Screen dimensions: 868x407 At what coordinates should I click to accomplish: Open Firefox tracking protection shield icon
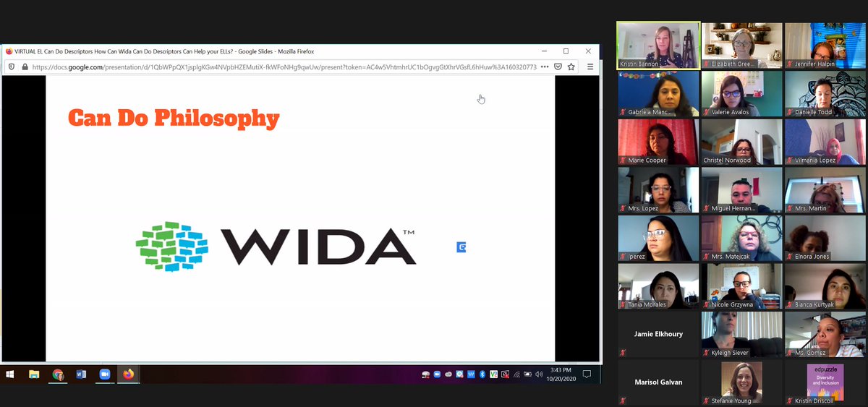click(x=11, y=67)
